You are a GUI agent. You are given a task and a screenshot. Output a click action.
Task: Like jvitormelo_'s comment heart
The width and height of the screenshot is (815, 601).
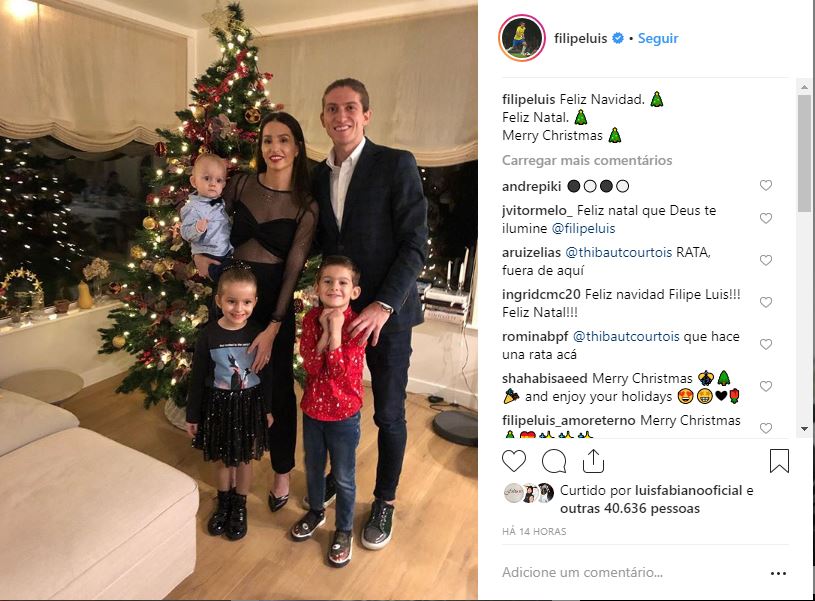point(766,218)
